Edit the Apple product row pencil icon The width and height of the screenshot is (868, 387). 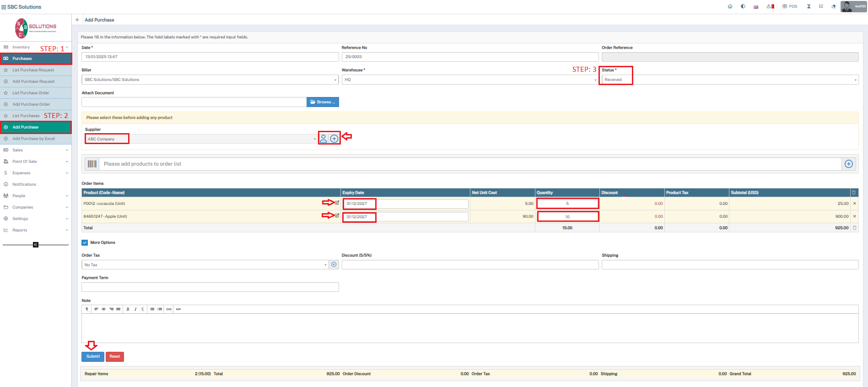click(337, 215)
